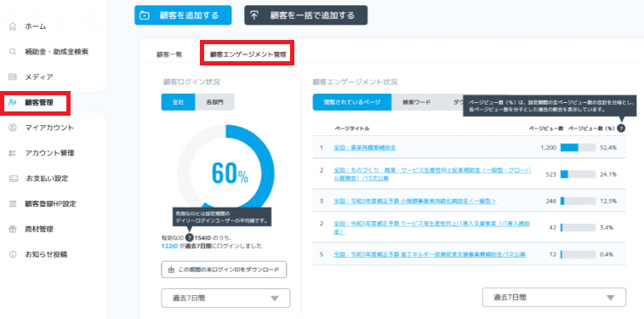Click the help icon beside ページビュー数(%)
Screen dimensions: 644x319
coord(621,128)
